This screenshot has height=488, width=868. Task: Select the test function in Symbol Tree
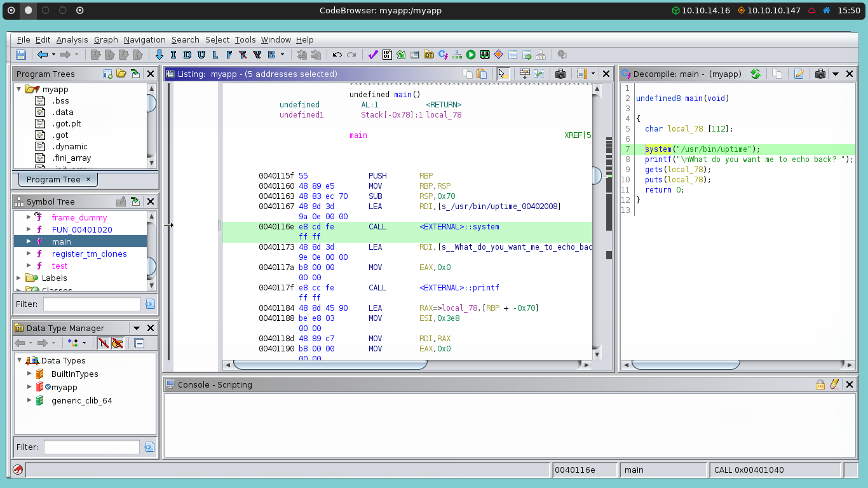click(x=60, y=266)
